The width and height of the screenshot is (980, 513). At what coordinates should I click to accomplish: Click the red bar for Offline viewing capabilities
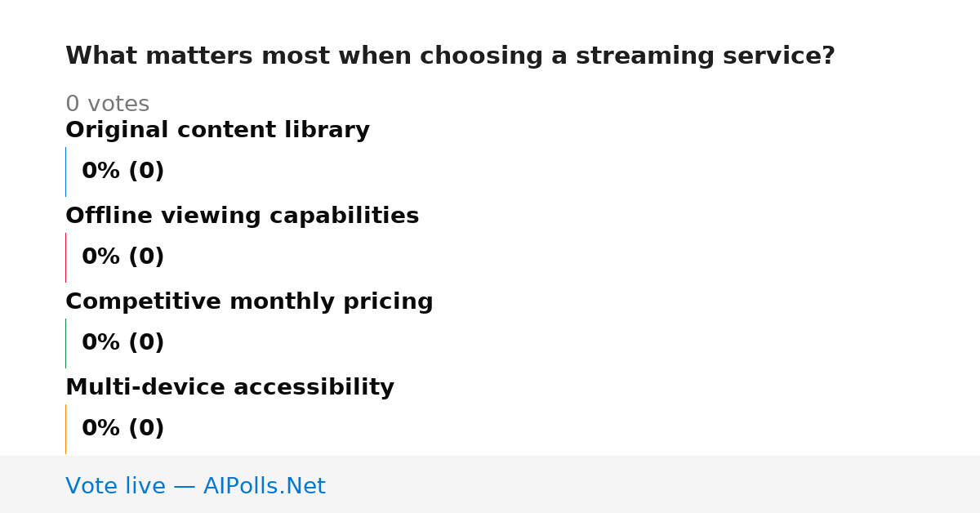click(x=65, y=257)
